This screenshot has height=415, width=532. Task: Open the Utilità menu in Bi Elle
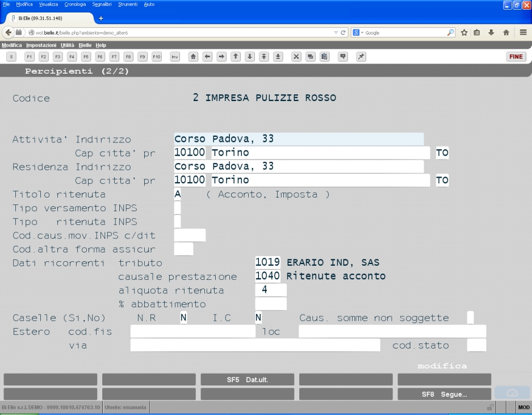67,45
